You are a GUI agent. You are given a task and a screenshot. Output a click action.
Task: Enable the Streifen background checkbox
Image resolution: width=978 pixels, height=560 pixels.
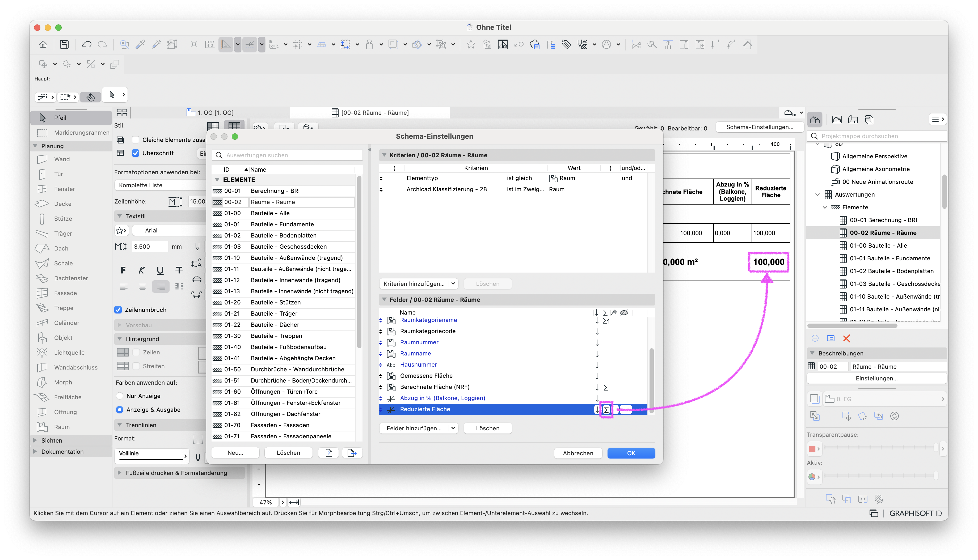click(136, 366)
